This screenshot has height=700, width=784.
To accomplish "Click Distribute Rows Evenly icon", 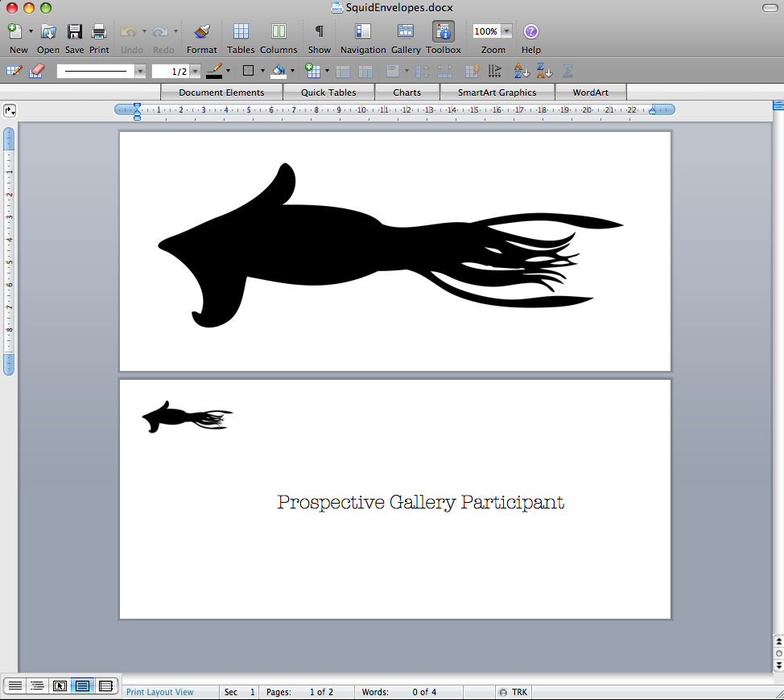I will click(x=423, y=72).
